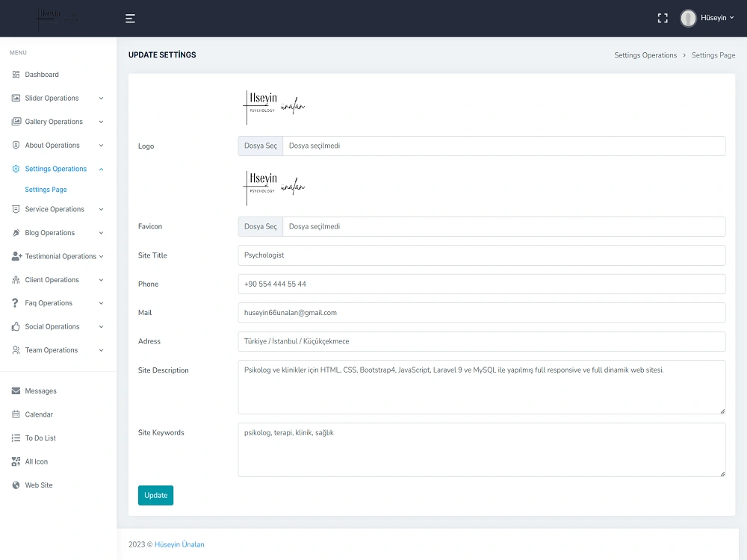747x560 pixels.
Task: Open Web Site menu item
Action: [39, 485]
